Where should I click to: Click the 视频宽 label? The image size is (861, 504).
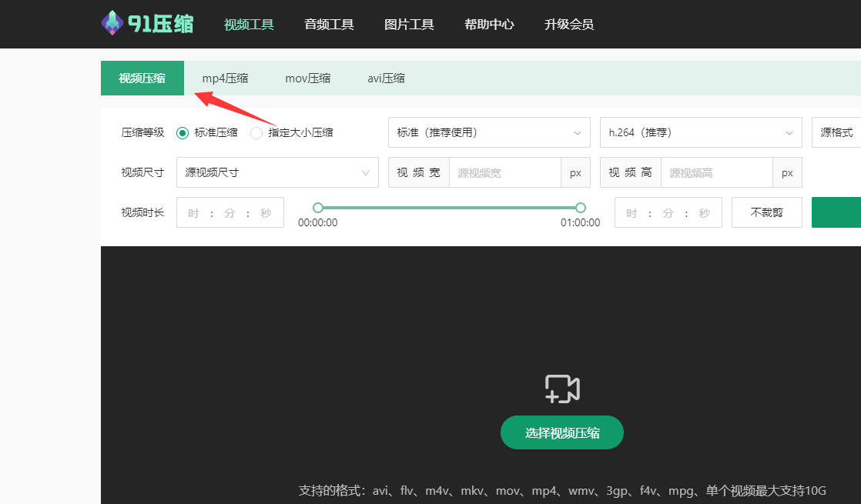coord(418,173)
